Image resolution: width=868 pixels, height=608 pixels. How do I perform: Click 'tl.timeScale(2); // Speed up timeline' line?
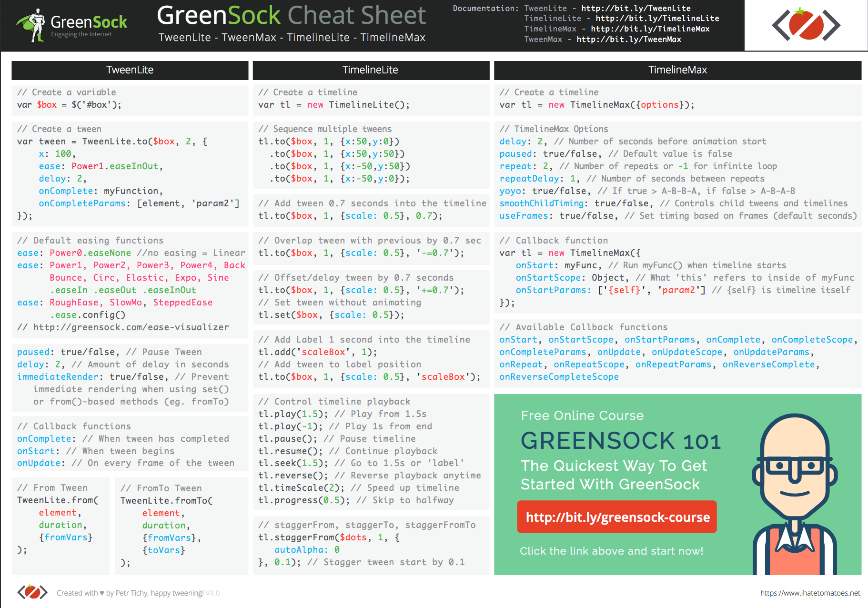coord(358,488)
